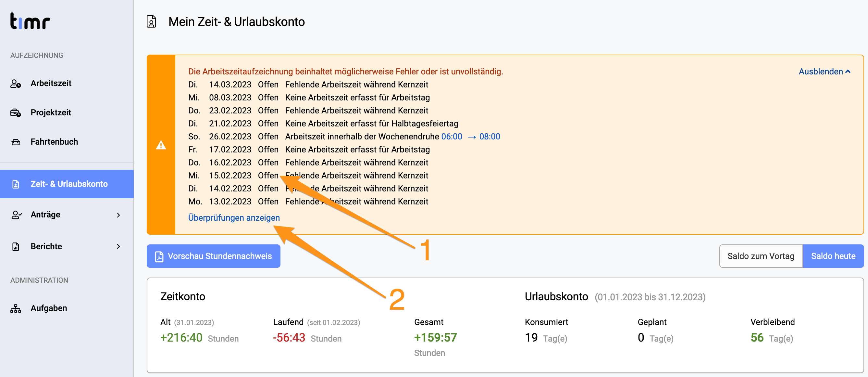Click Überprüfungen anzeigen link
868x377 pixels.
(234, 218)
